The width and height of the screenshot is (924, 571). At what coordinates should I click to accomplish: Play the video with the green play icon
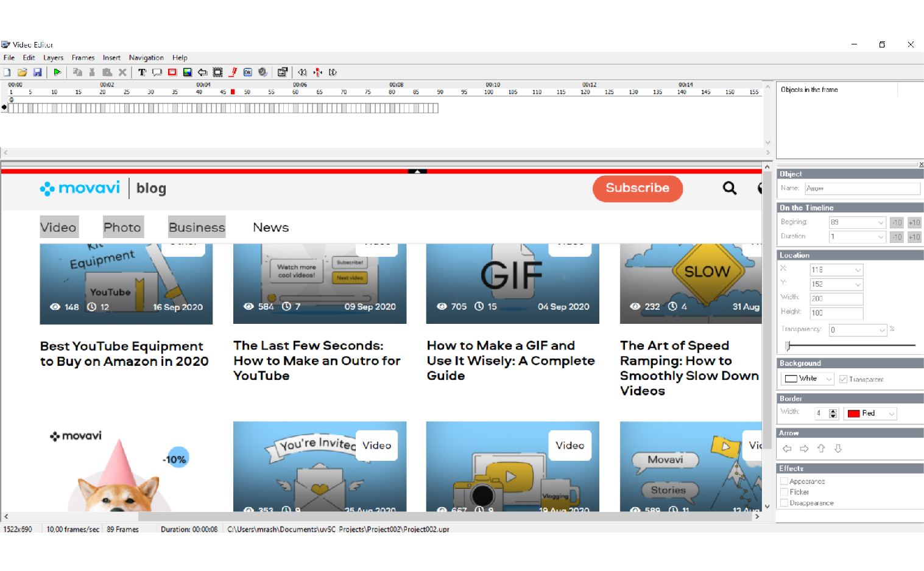(57, 72)
